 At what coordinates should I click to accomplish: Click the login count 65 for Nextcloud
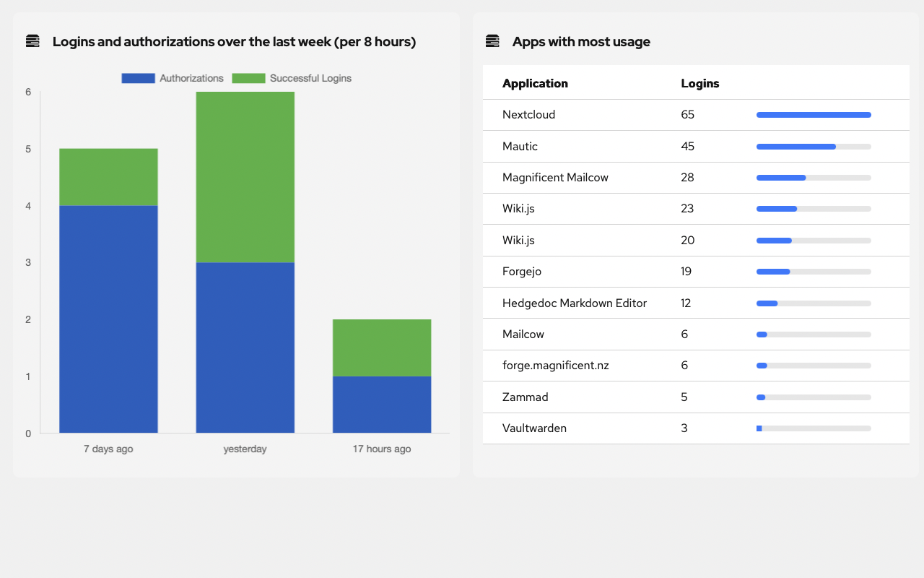[688, 115]
